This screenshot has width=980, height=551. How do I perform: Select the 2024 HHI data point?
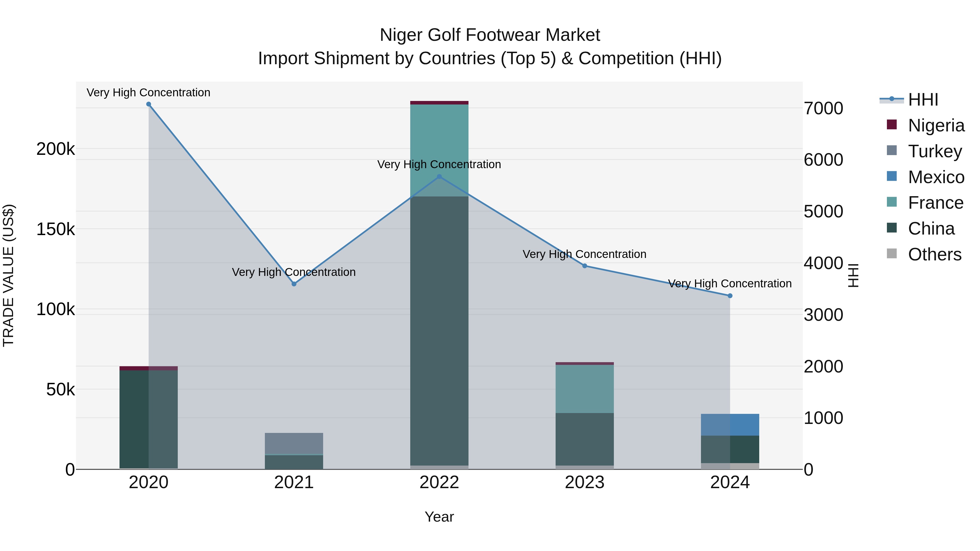pyautogui.click(x=730, y=296)
